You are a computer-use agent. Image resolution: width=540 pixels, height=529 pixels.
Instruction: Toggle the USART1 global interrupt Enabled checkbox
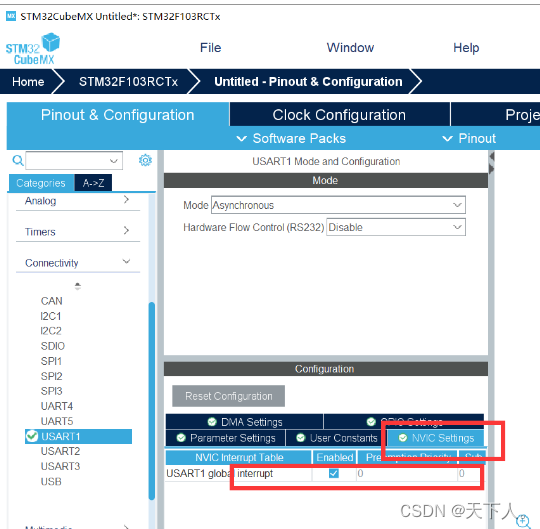pyautogui.click(x=333, y=473)
